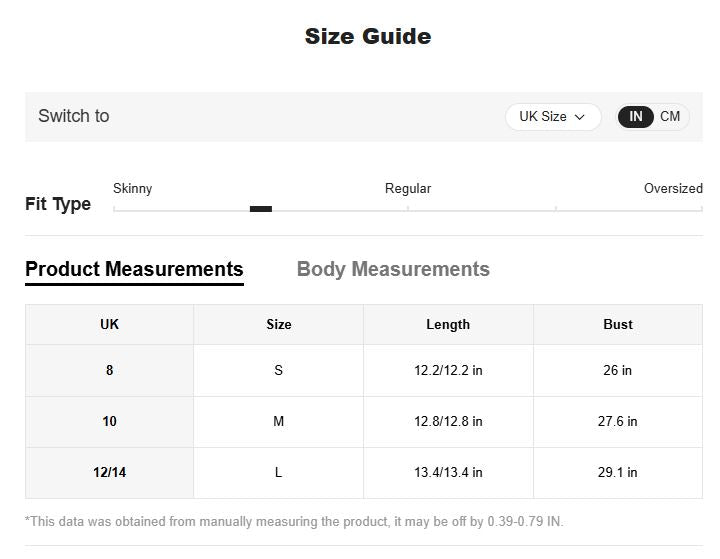720x559 pixels.
Task: Click the UK column header
Action: point(109,324)
